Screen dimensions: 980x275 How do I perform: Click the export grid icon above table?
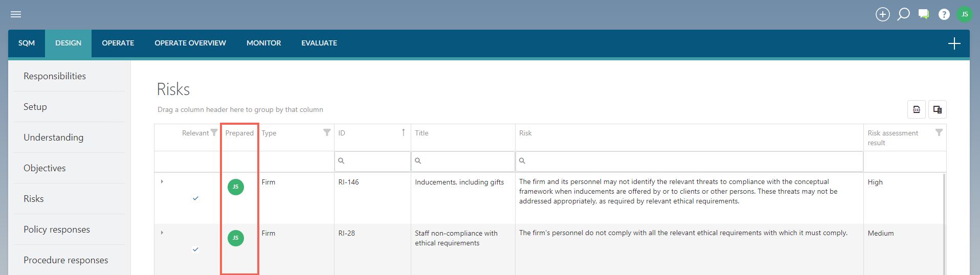(x=917, y=109)
